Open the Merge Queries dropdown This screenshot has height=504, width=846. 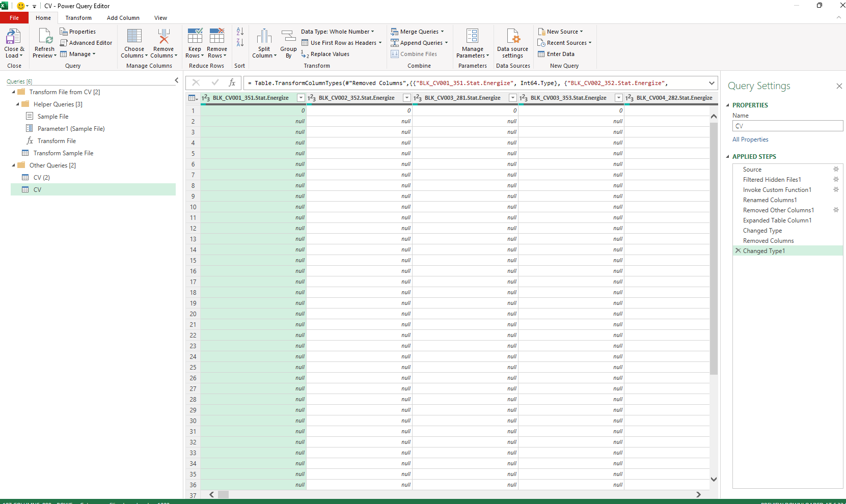[417, 32]
